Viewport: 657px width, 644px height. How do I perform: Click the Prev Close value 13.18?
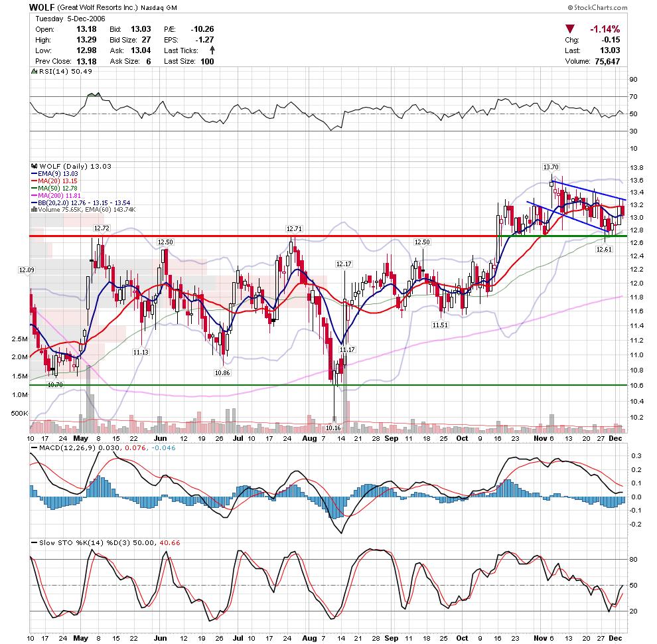[86, 61]
